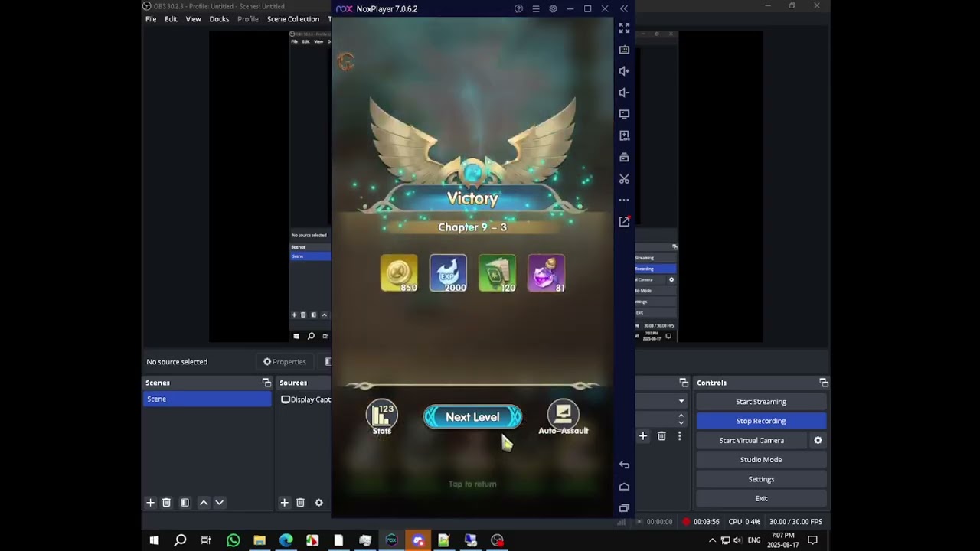
Task: Click NoxPlayer fullscreen icon
Action: coord(624,28)
